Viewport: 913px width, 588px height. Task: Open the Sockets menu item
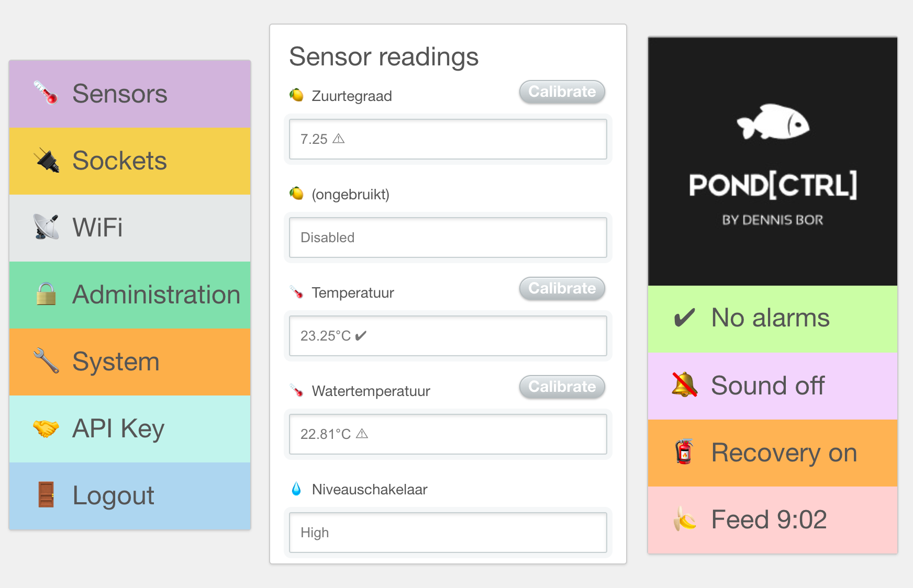pos(130,161)
